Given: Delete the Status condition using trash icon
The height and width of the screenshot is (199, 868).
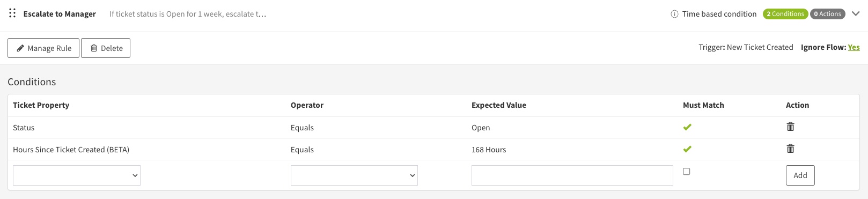Looking at the screenshot, I should pos(790,127).
